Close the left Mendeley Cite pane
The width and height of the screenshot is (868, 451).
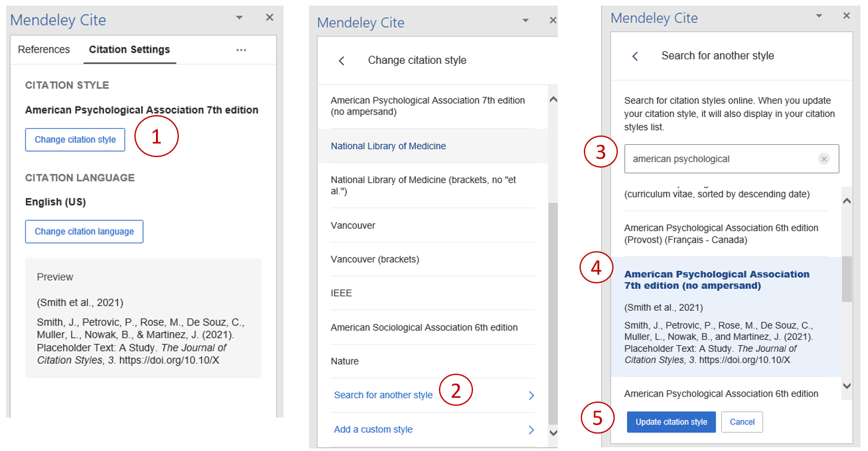(269, 17)
